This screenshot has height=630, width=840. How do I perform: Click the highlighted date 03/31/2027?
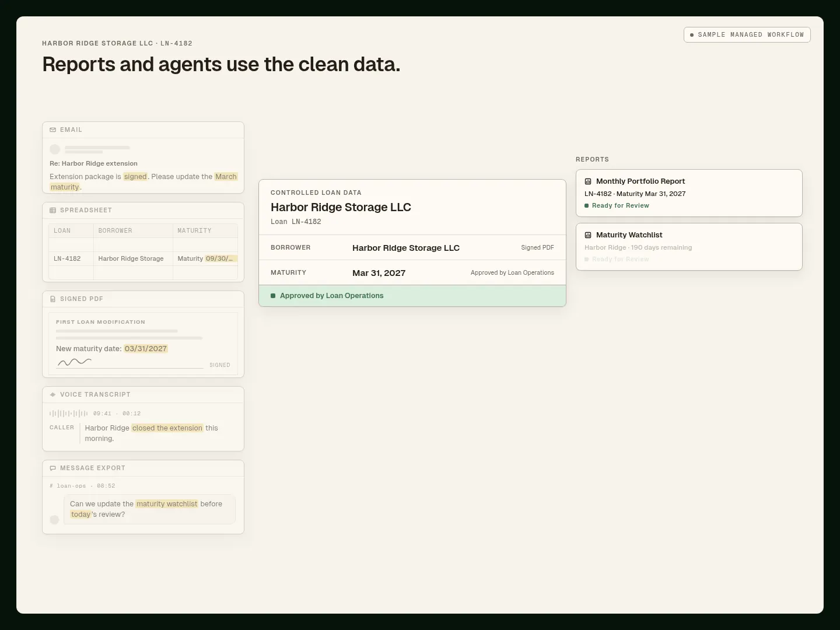click(x=146, y=349)
